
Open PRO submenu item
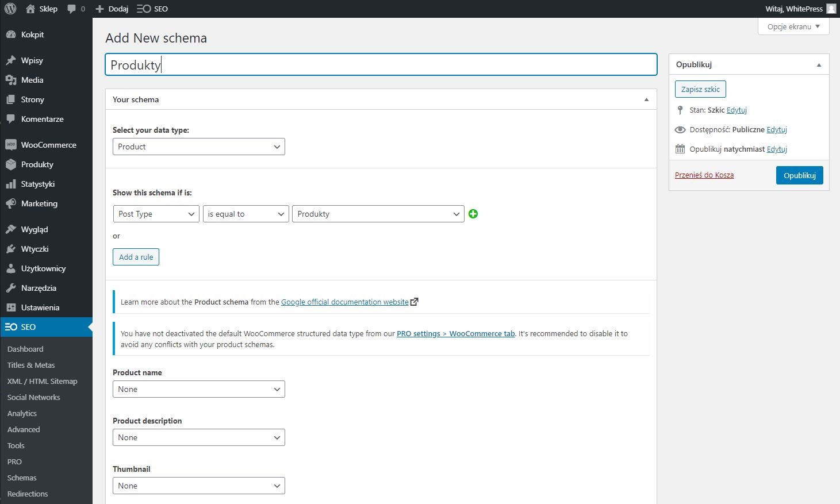(x=14, y=461)
